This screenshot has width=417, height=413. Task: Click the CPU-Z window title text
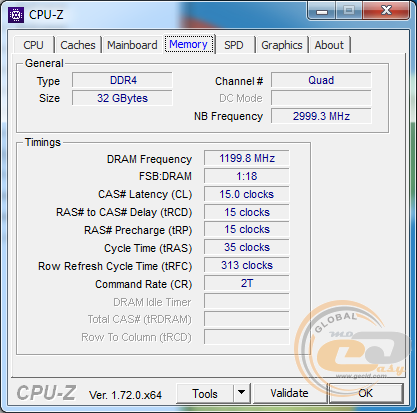[x=46, y=15]
